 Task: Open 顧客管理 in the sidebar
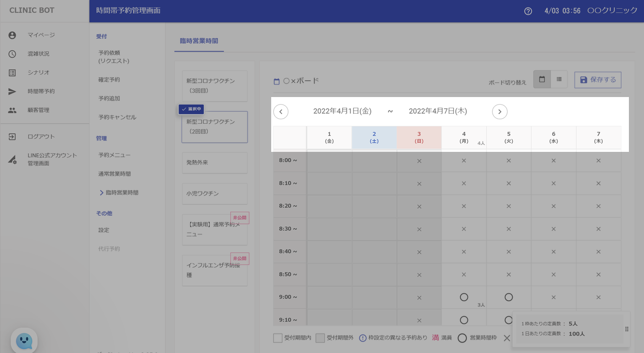tap(39, 110)
